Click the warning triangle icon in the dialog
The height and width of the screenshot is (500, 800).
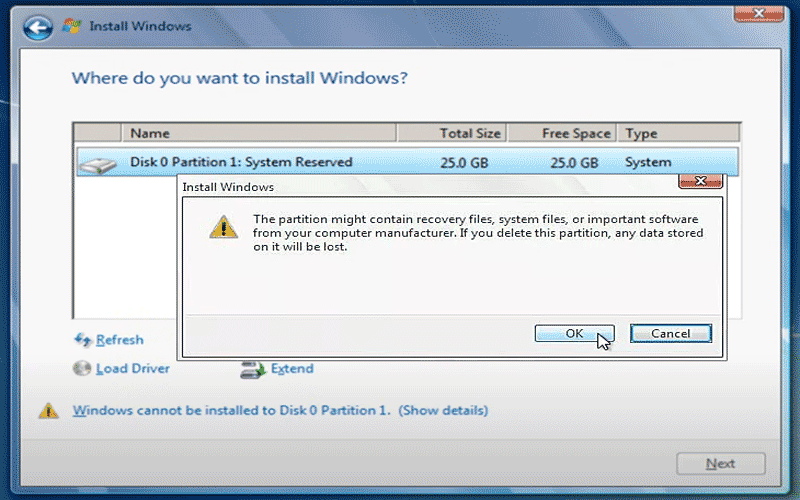point(223,227)
